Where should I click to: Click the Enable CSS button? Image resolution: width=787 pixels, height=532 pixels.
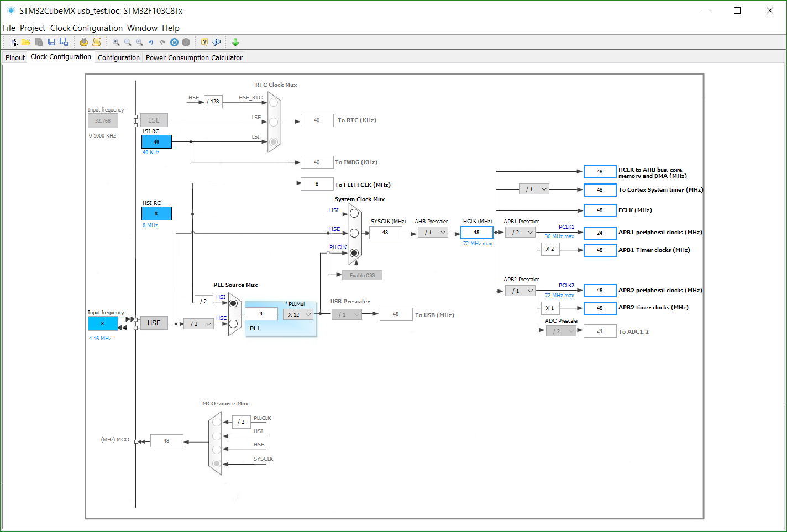362,275
